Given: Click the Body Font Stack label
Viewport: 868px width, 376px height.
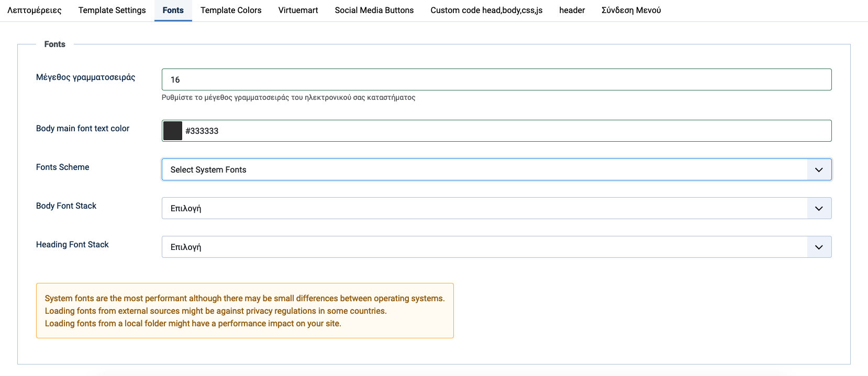Looking at the screenshot, I should click(x=66, y=206).
